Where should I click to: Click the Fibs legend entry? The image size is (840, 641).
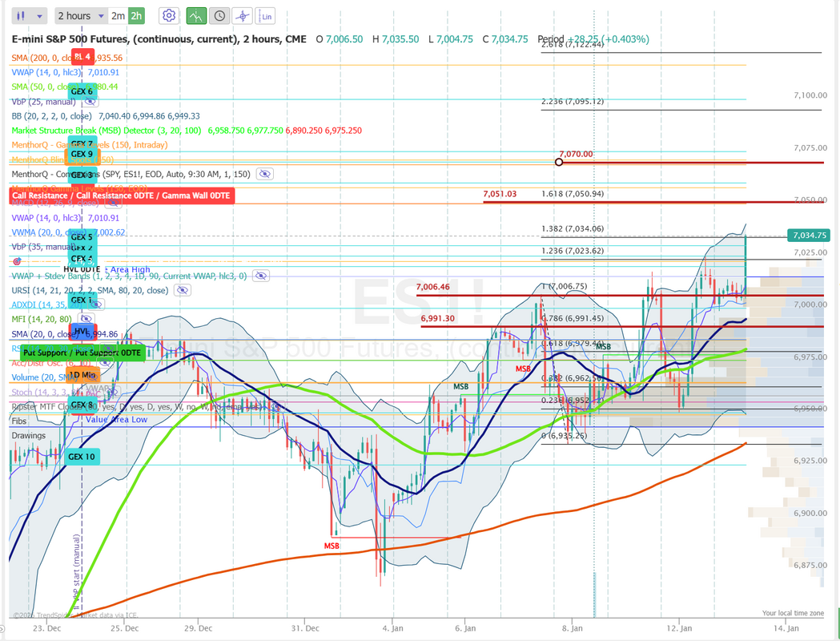click(x=19, y=421)
